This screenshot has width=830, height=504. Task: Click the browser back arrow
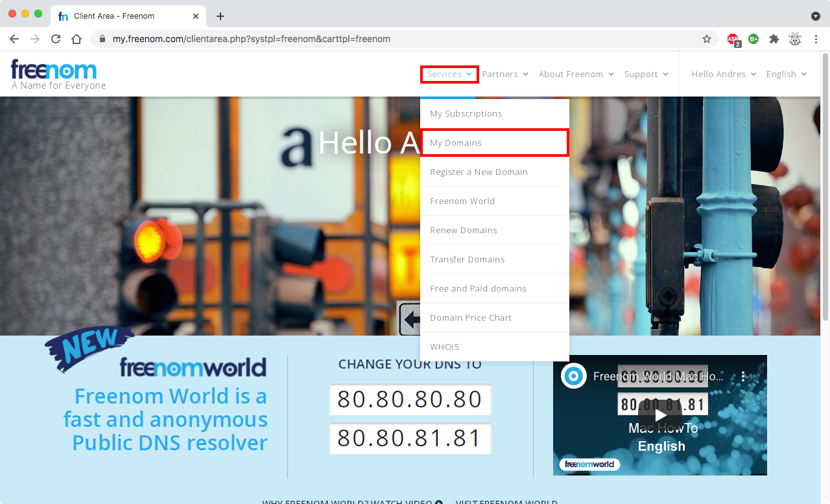(x=14, y=39)
